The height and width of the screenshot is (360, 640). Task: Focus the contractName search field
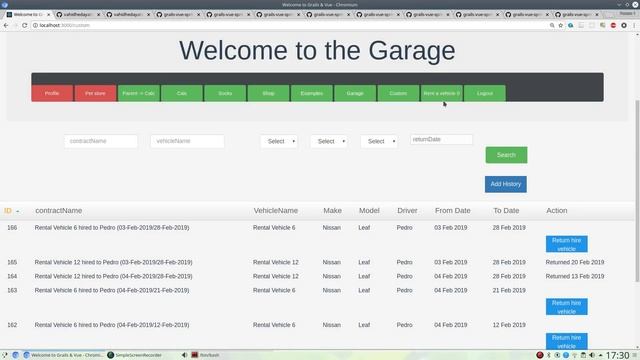point(101,141)
